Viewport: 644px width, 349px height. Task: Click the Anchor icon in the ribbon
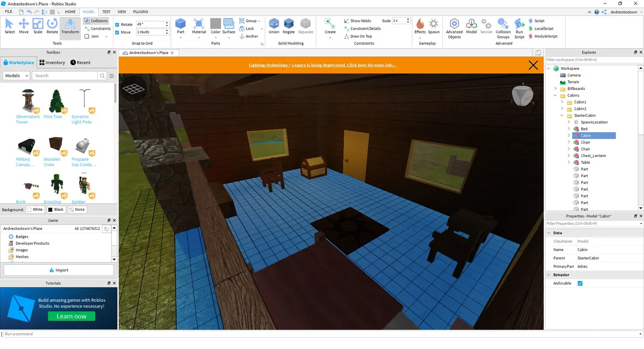pyautogui.click(x=242, y=36)
